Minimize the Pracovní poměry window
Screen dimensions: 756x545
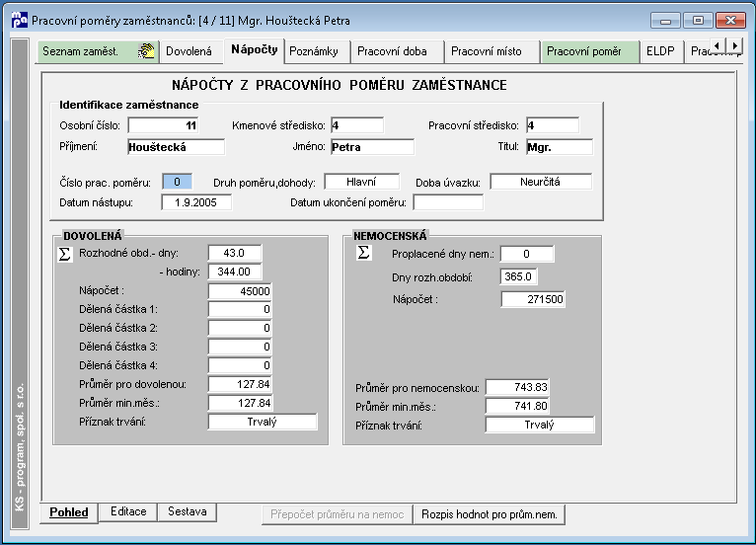coord(665,21)
